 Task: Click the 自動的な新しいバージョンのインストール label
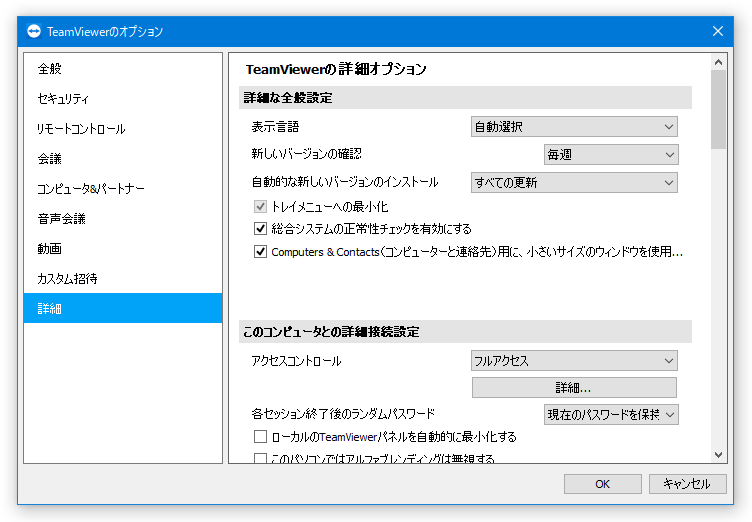pyautogui.click(x=345, y=182)
